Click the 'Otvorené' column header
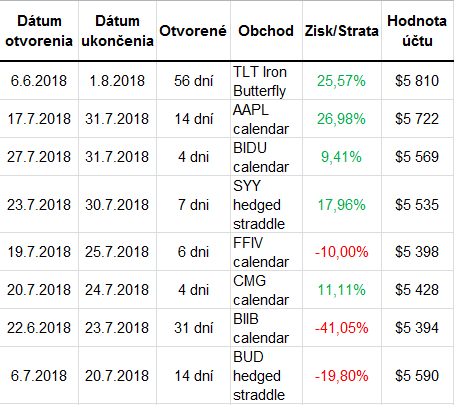The width and height of the screenshot is (454, 405). (x=193, y=31)
